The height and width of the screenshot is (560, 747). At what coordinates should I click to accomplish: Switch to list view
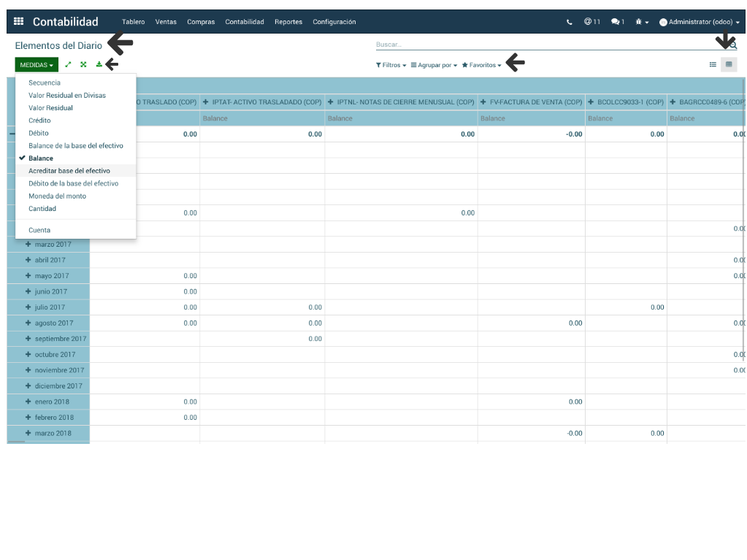click(x=713, y=65)
